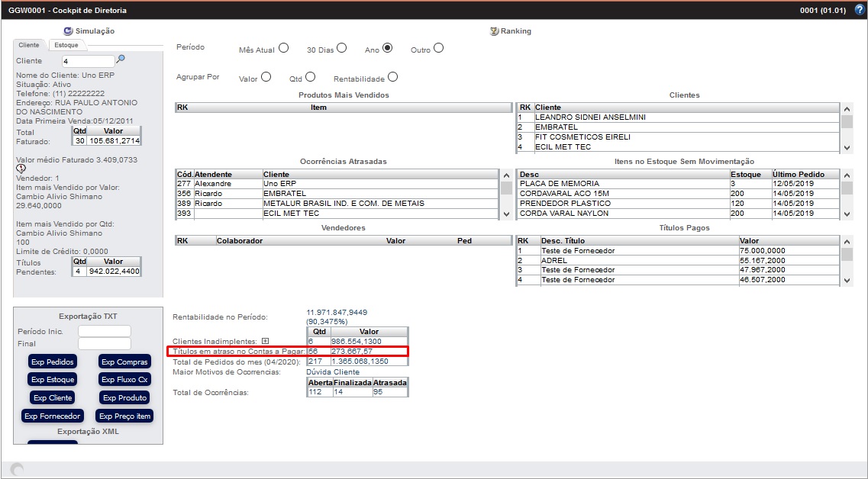Click the alert balloon icon above Vendedor
Image resolution: width=868 pixels, height=479 pixels.
(x=21, y=169)
